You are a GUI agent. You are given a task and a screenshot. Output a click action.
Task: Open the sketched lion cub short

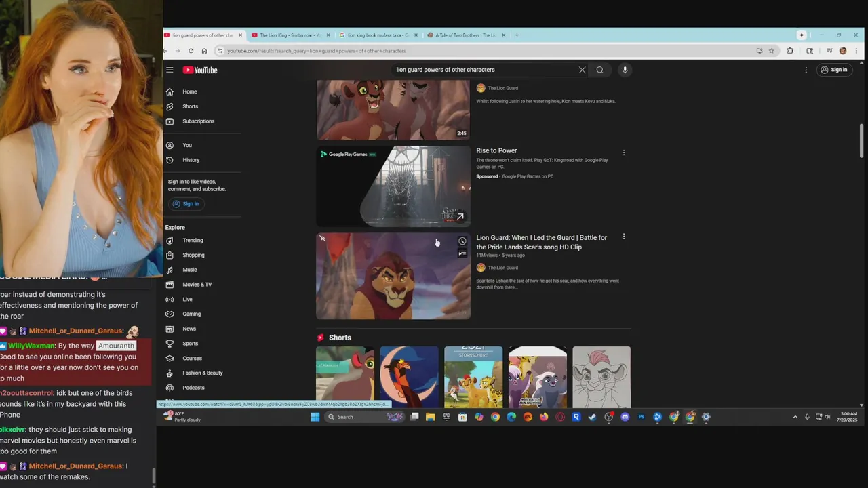tap(601, 377)
